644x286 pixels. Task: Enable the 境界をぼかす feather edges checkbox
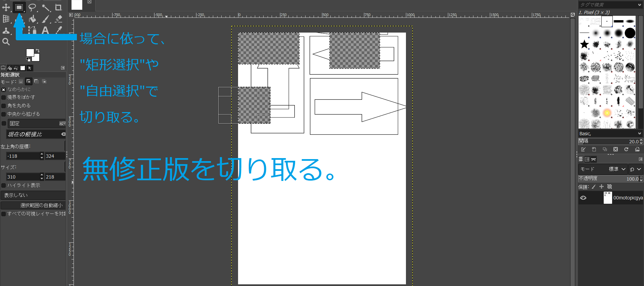pos(4,97)
